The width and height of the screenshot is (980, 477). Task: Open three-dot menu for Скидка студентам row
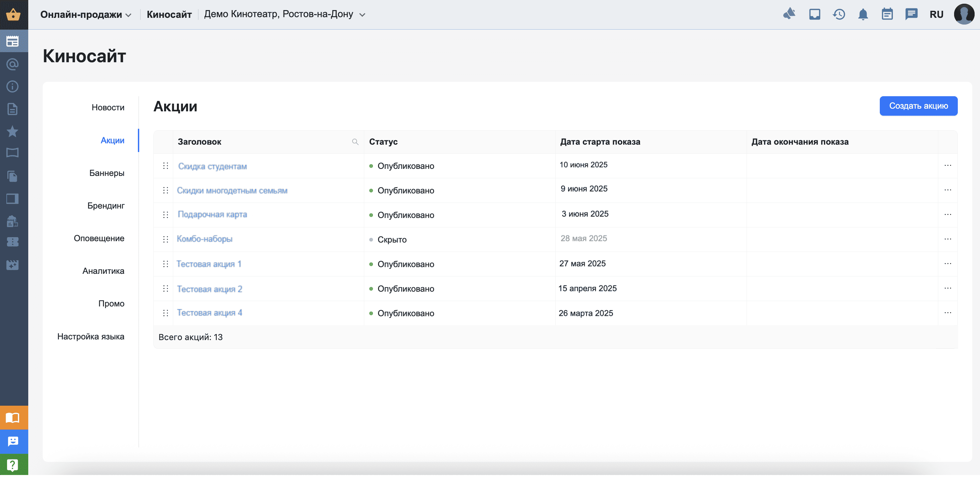click(947, 166)
